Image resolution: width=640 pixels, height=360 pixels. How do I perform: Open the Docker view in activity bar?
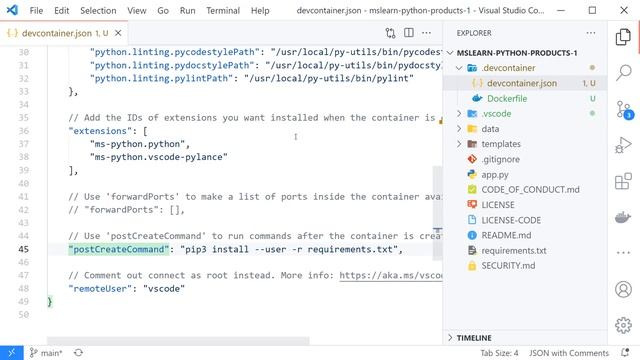pyautogui.click(x=623, y=216)
